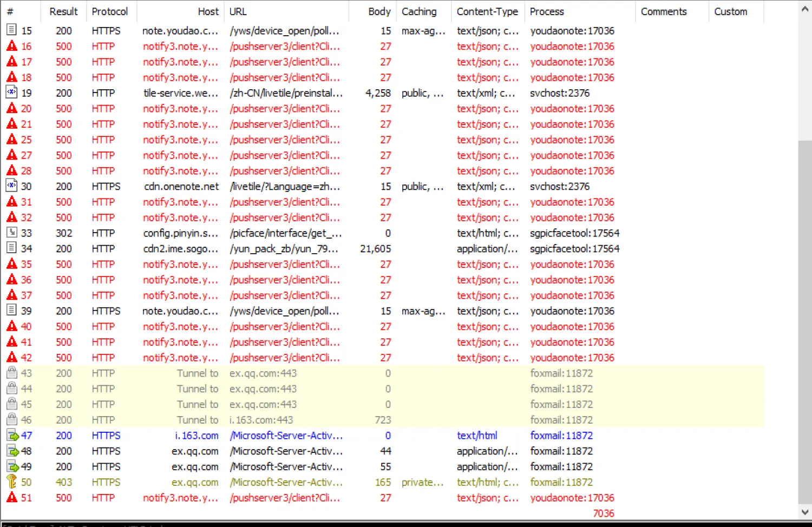This screenshot has width=812, height=527.
Task: Click the error warning icon of session 16
Action: (11, 46)
